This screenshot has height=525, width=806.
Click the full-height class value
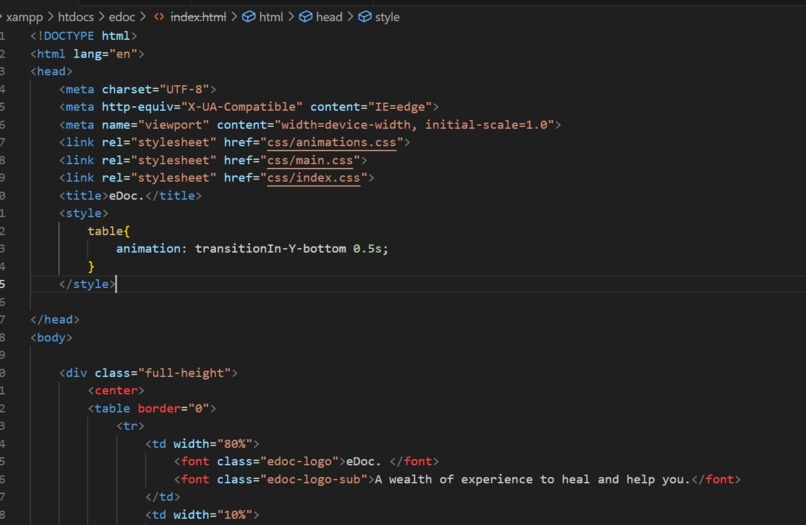coord(185,373)
